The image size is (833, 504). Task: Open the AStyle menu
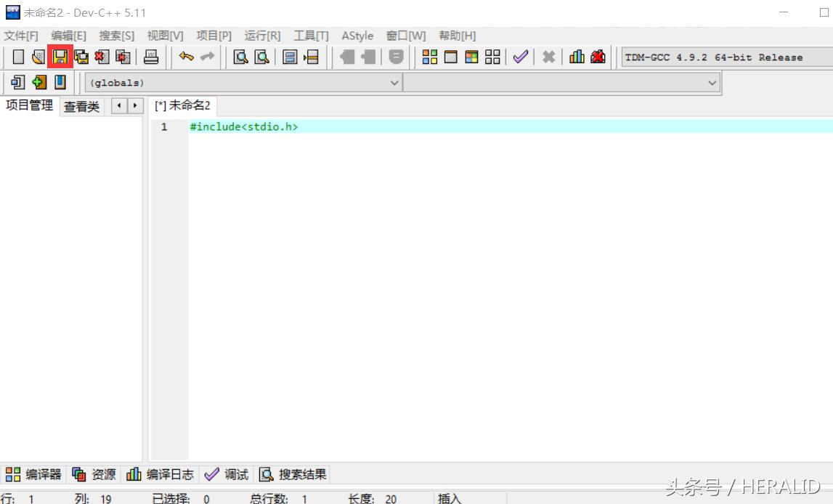pos(357,36)
